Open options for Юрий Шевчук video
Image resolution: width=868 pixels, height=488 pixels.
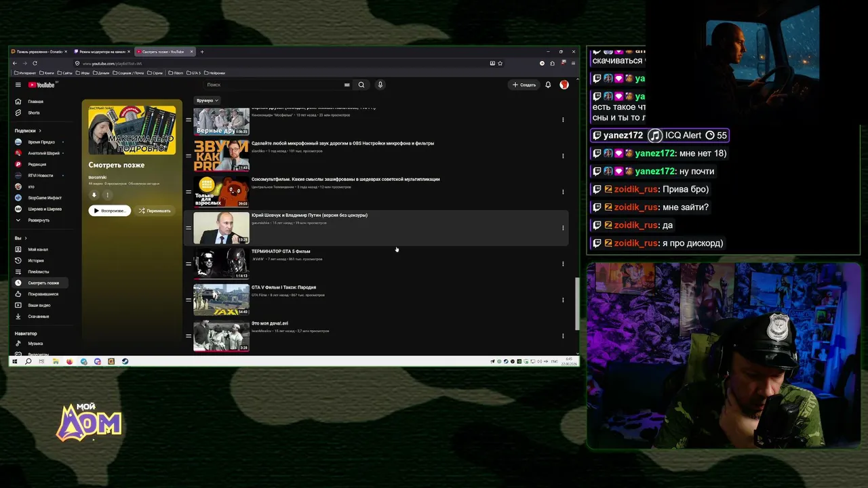(x=563, y=228)
